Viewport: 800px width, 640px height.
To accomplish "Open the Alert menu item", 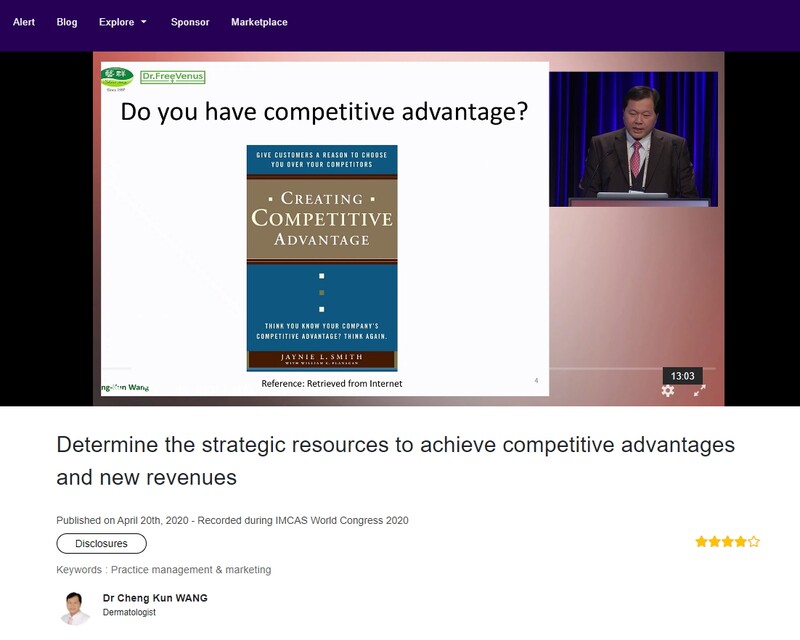I will click(24, 22).
